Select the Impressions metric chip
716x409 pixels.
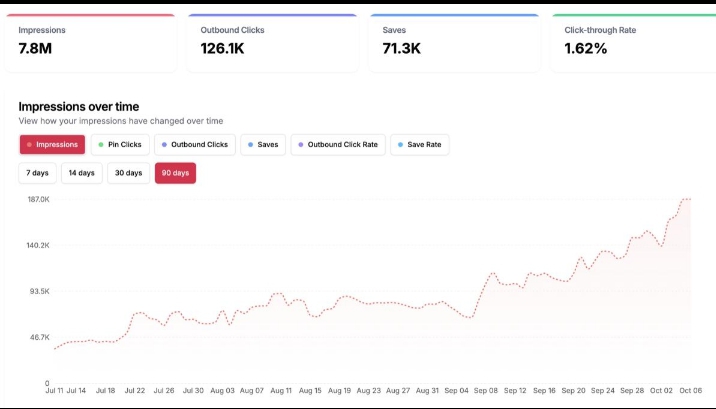52,145
